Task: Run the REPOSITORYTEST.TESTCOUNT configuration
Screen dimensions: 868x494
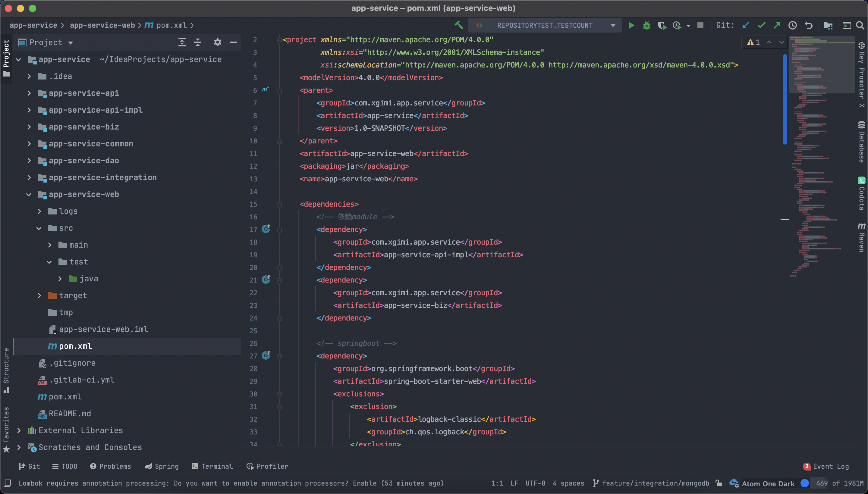Action: click(x=631, y=25)
